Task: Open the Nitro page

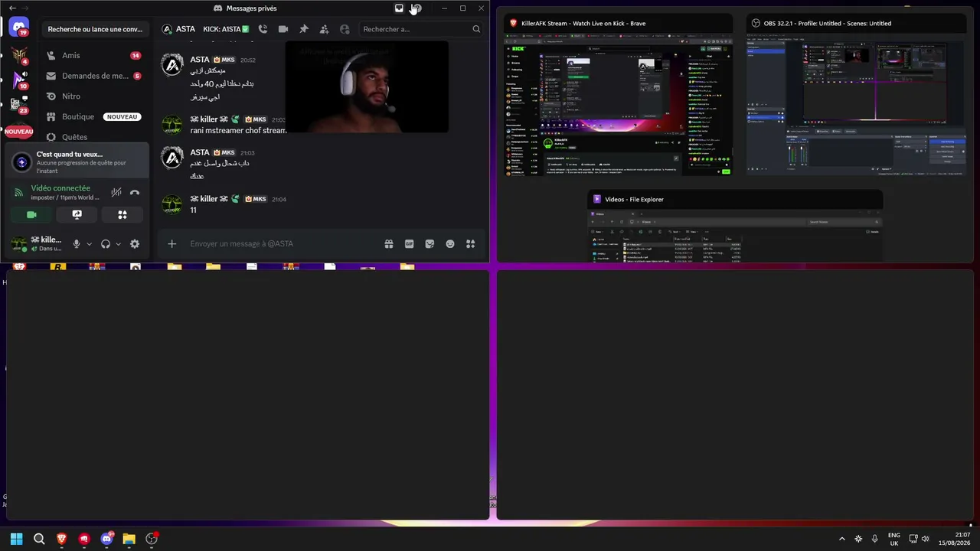Action: pos(93,96)
